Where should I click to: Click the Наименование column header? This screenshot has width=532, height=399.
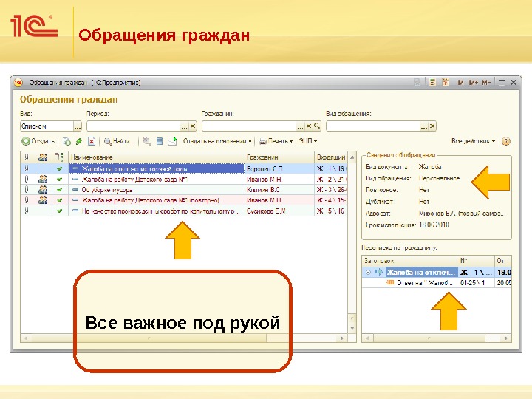click(157, 157)
